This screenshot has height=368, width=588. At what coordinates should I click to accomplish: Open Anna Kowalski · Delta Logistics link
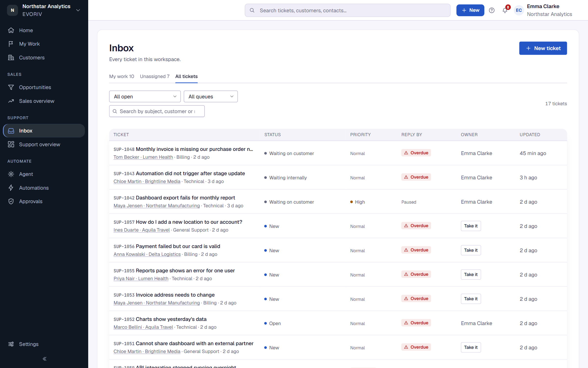click(x=147, y=254)
